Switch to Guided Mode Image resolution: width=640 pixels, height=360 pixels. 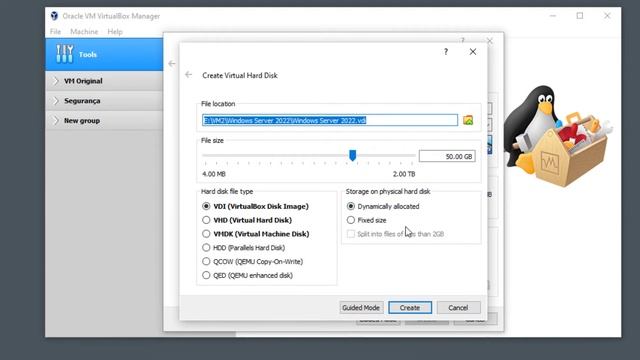tap(361, 308)
